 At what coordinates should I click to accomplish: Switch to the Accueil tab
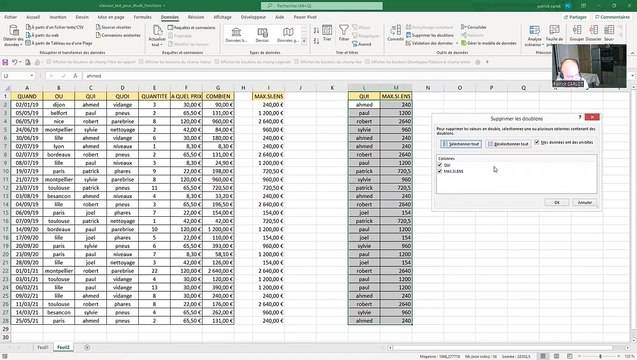tap(33, 17)
